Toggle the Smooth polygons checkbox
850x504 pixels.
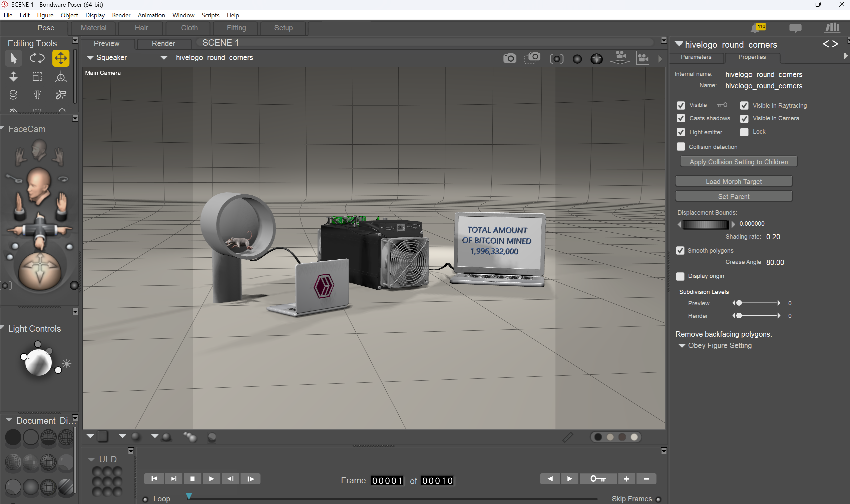(680, 251)
